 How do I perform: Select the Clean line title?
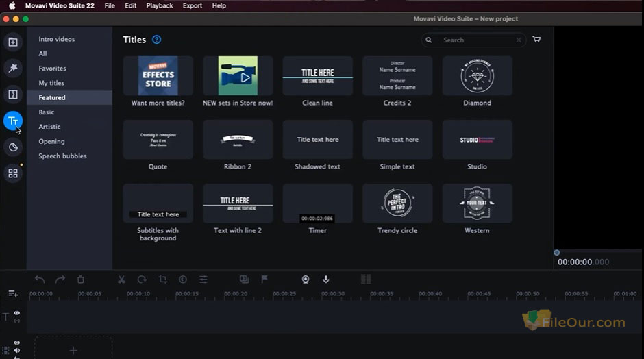317,76
